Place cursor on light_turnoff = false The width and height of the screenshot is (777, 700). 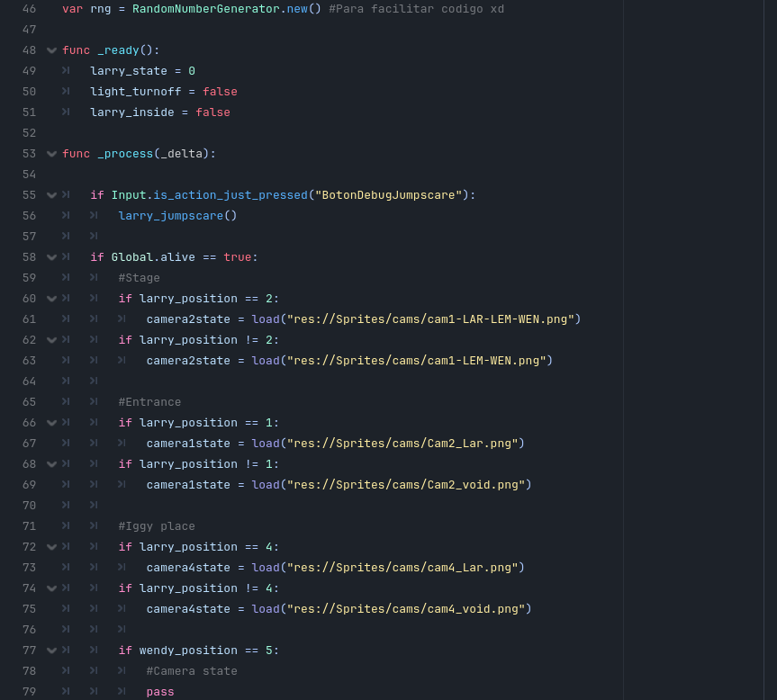coord(164,92)
